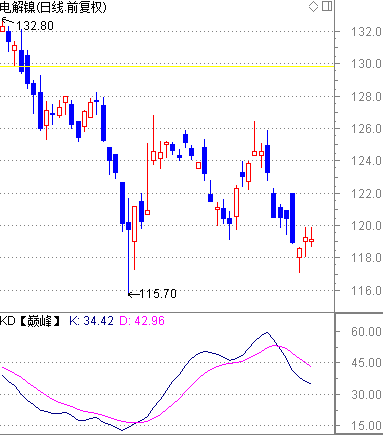Click the K: 34.42 value label

tap(91, 321)
